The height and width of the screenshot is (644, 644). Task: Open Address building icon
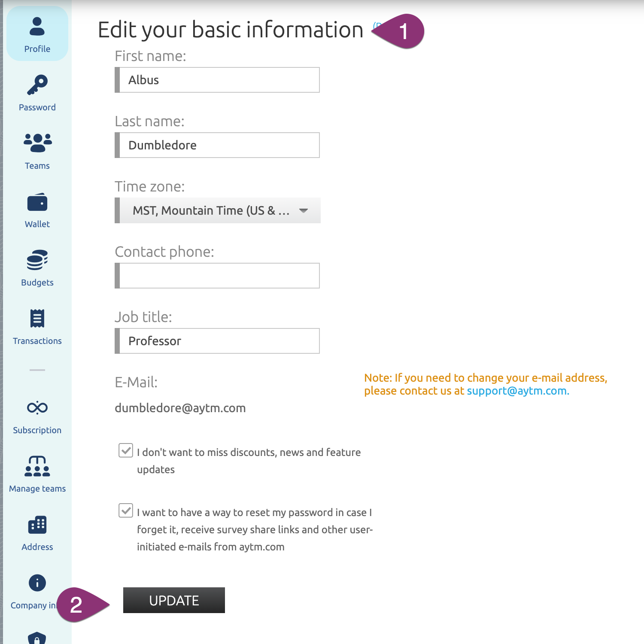coord(37,525)
